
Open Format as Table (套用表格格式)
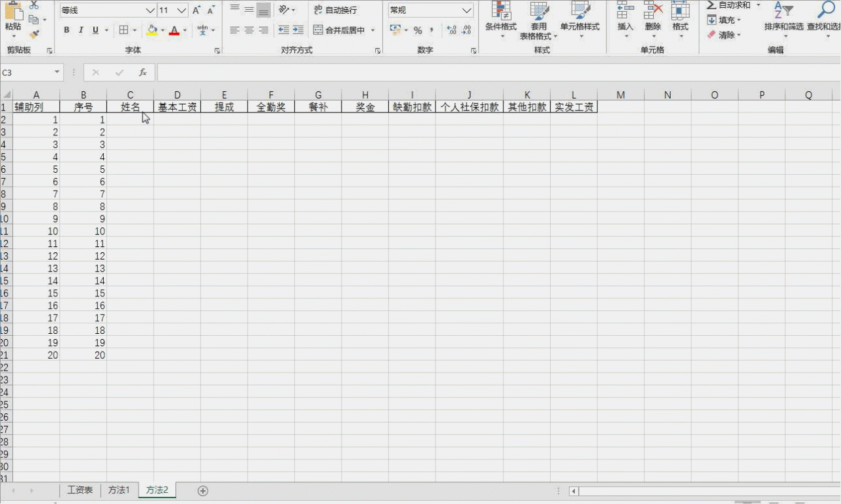538,20
